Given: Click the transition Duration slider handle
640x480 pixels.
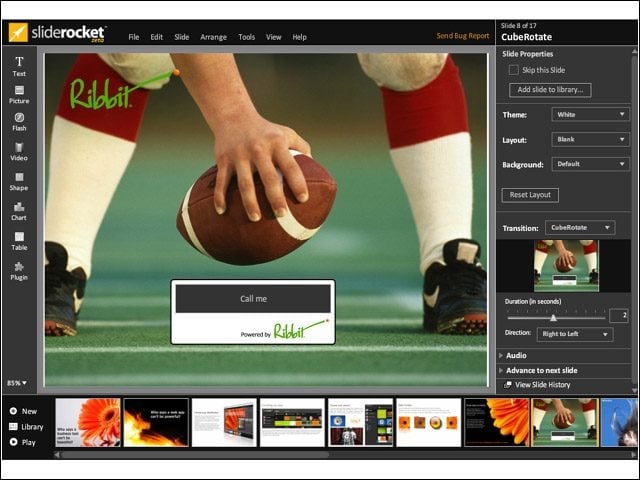Looking at the screenshot, I should (553, 318).
